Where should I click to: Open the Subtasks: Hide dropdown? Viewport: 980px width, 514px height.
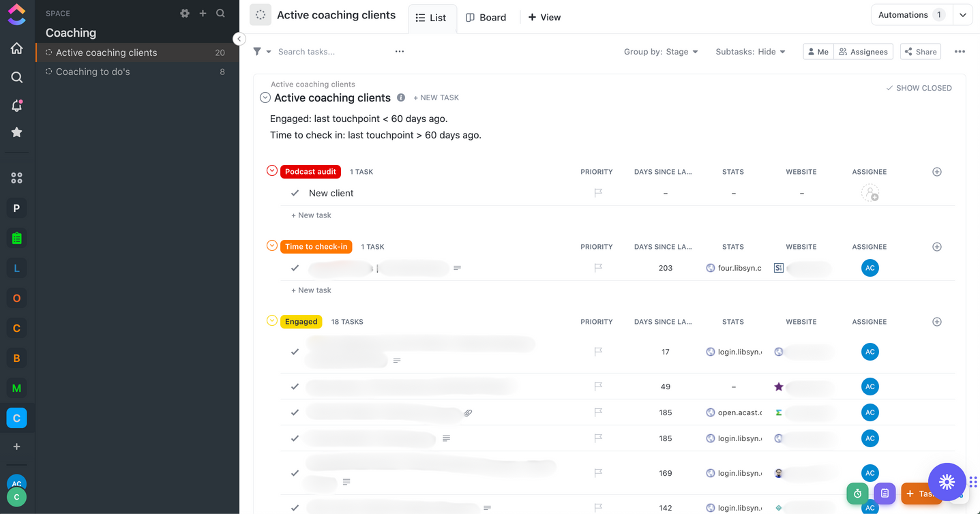coord(750,52)
